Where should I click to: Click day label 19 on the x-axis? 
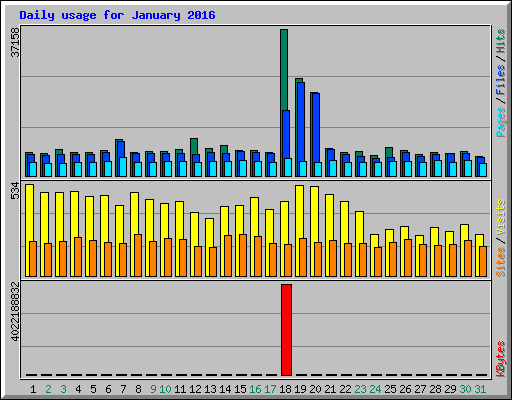(x=300, y=389)
